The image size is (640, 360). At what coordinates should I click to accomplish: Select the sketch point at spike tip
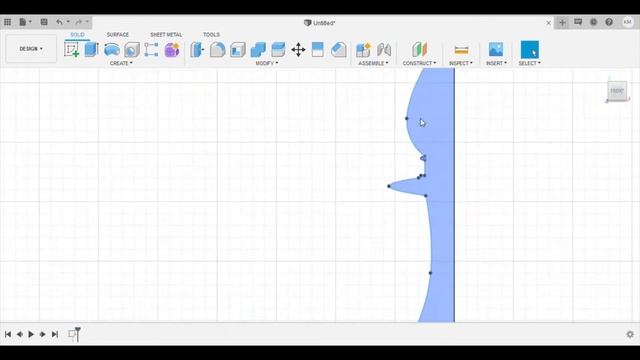(x=389, y=186)
